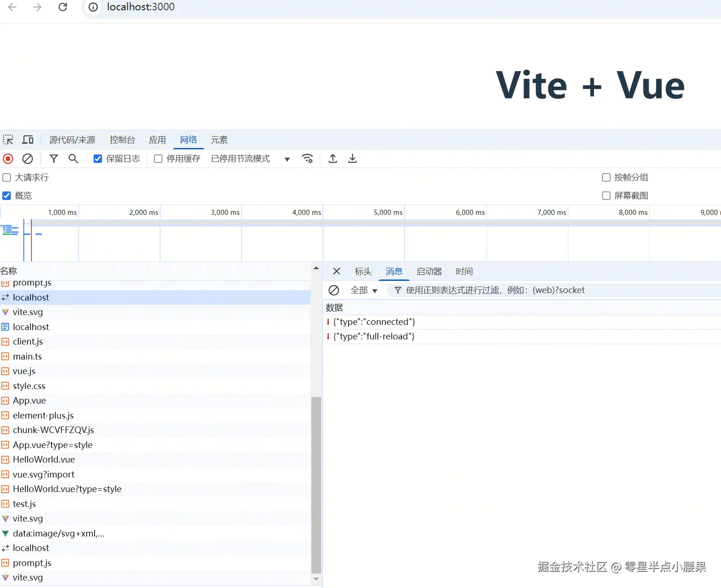Select the vue.js request

(x=155, y=371)
